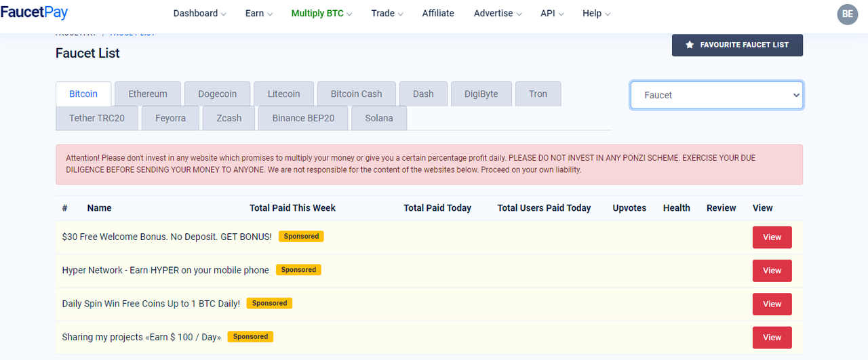Open the Favourite Faucet List button
Viewport: 868px width, 360px height.
pyautogui.click(x=737, y=45)
